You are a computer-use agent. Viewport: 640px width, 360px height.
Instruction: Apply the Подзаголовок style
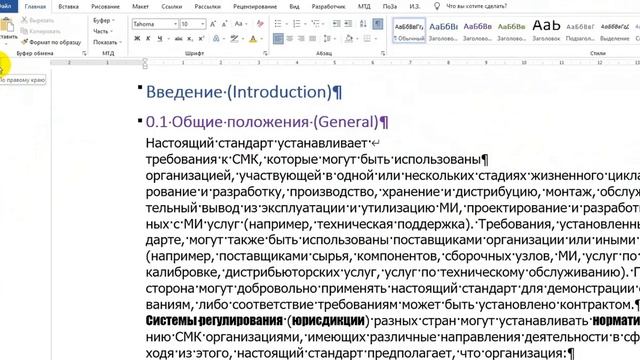pyautogui.click(x=580, y=31)
